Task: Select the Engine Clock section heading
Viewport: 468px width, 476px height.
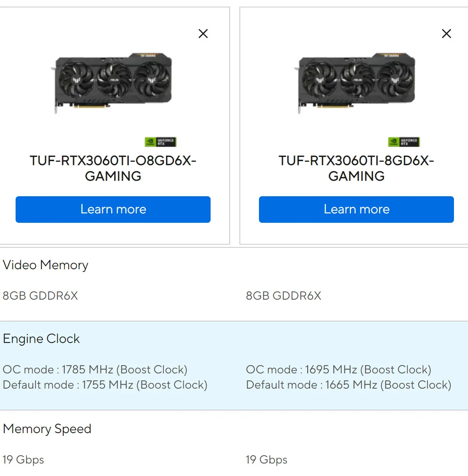Action: [41, 339]
